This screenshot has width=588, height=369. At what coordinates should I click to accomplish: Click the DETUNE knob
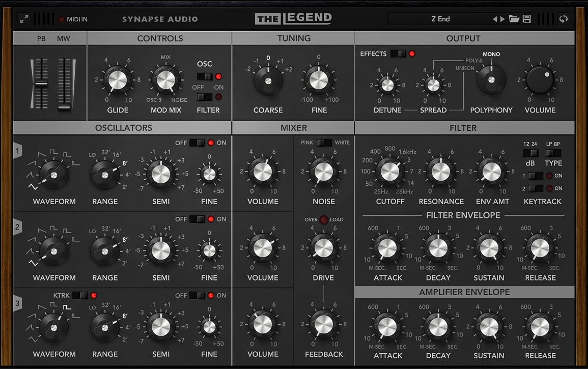click(387, 85)
